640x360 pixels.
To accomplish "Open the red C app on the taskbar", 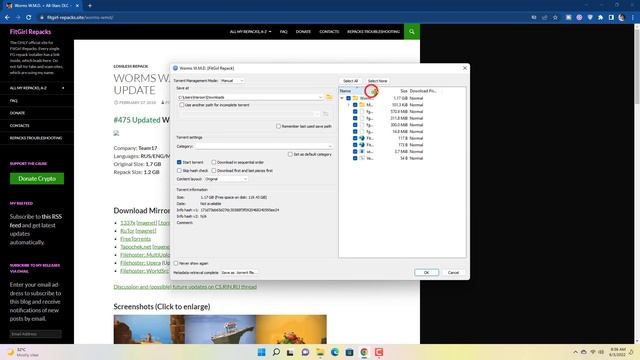I will (379, 352).
